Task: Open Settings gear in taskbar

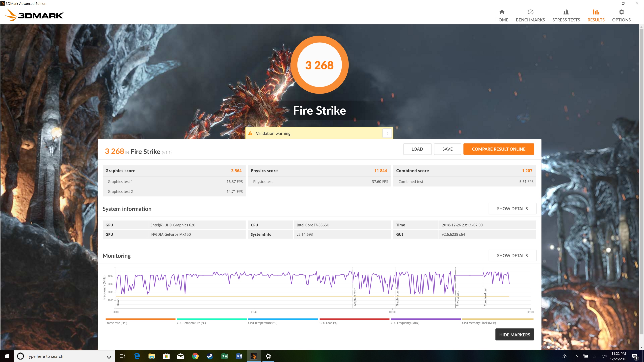Action: (268, 356)
